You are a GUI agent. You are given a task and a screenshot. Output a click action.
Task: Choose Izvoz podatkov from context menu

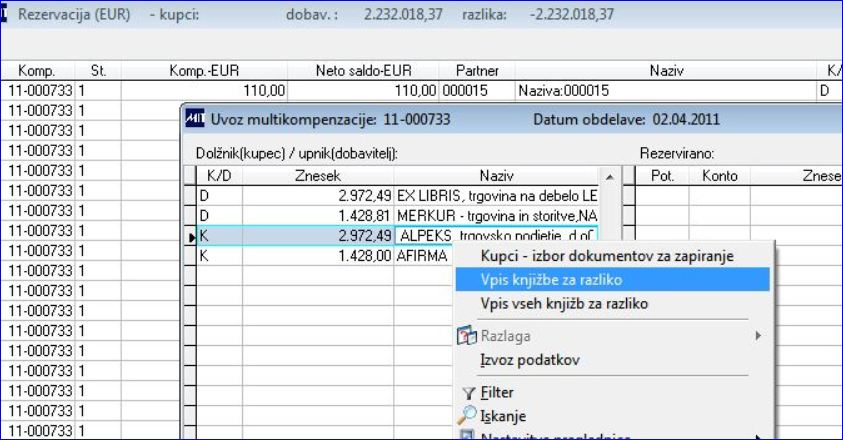tap(530, 360)
